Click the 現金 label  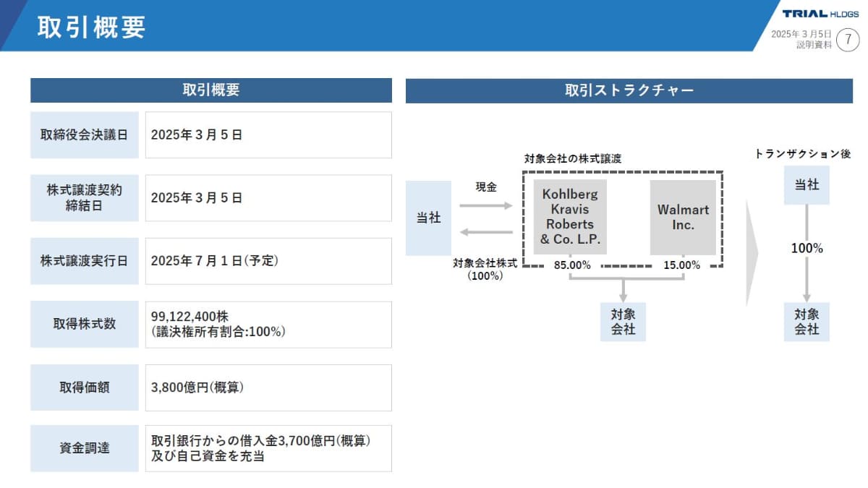(485, 187)
